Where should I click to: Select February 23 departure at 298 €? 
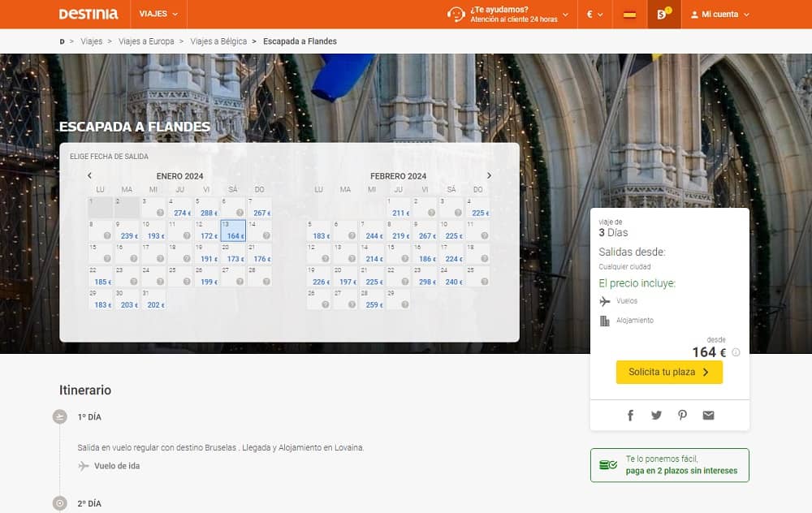425,277
